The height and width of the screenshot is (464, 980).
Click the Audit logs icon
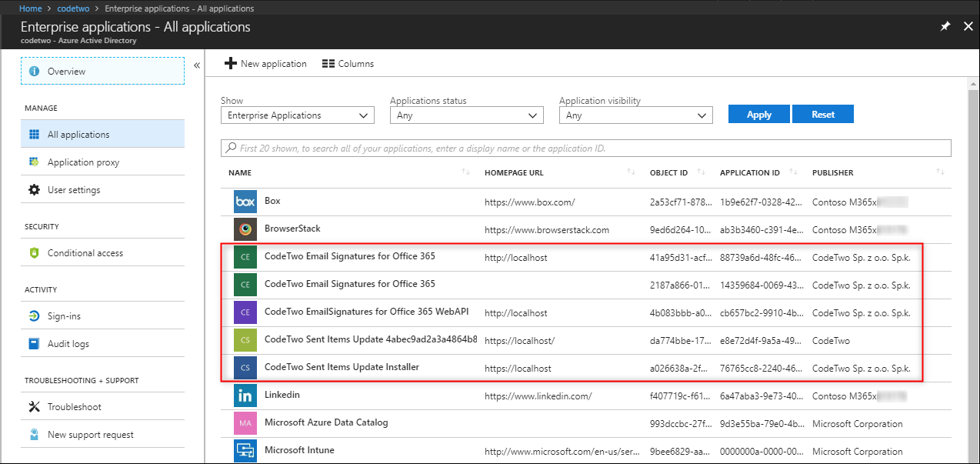pos(34,344)
